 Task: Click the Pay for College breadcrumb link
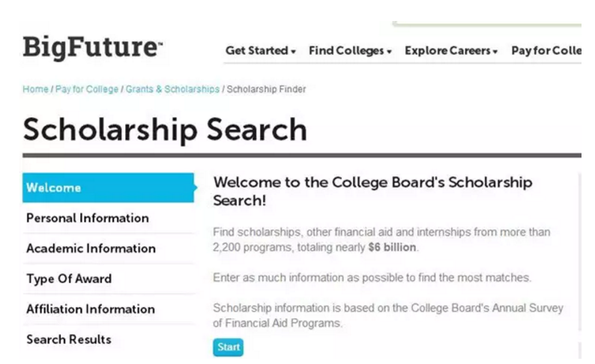point(87,89)
